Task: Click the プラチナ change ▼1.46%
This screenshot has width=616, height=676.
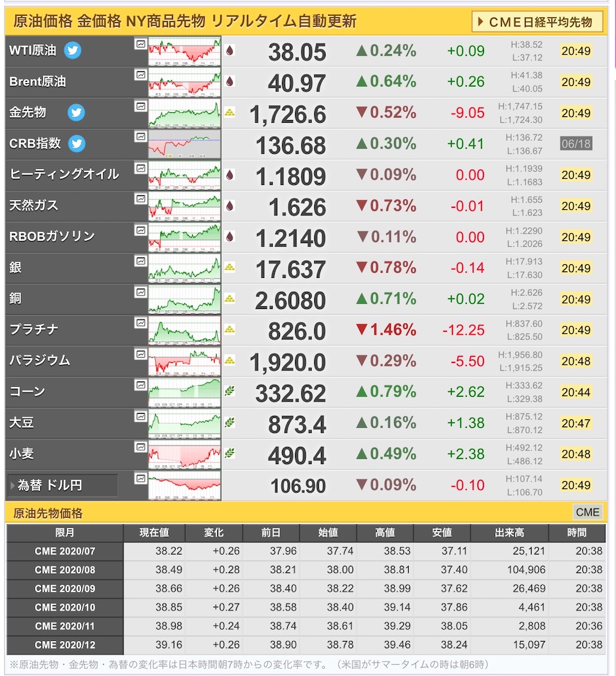Action: tap(386, 330)
